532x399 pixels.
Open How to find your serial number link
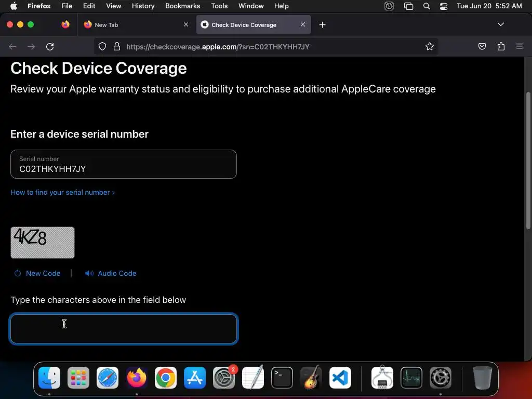[62, 192]
